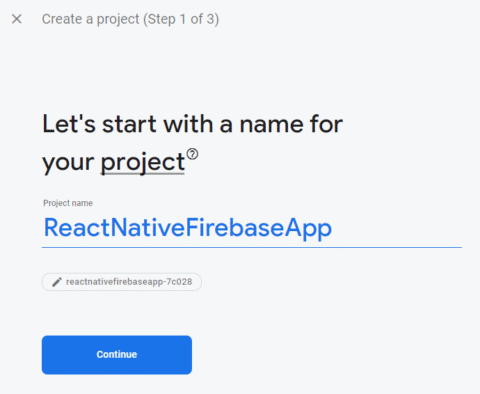Screen dimensions: 480x394
Task: Focus the Project name input field
Action: 252,229
